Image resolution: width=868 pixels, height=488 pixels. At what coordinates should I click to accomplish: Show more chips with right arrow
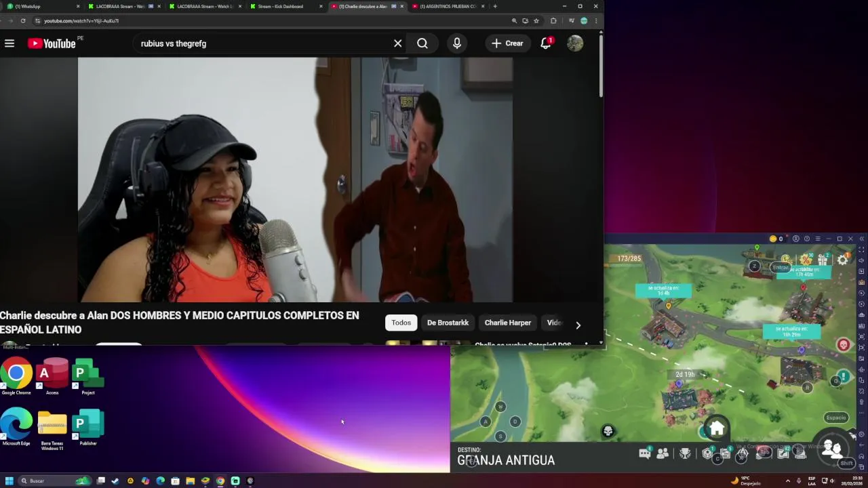pos(578,325)
